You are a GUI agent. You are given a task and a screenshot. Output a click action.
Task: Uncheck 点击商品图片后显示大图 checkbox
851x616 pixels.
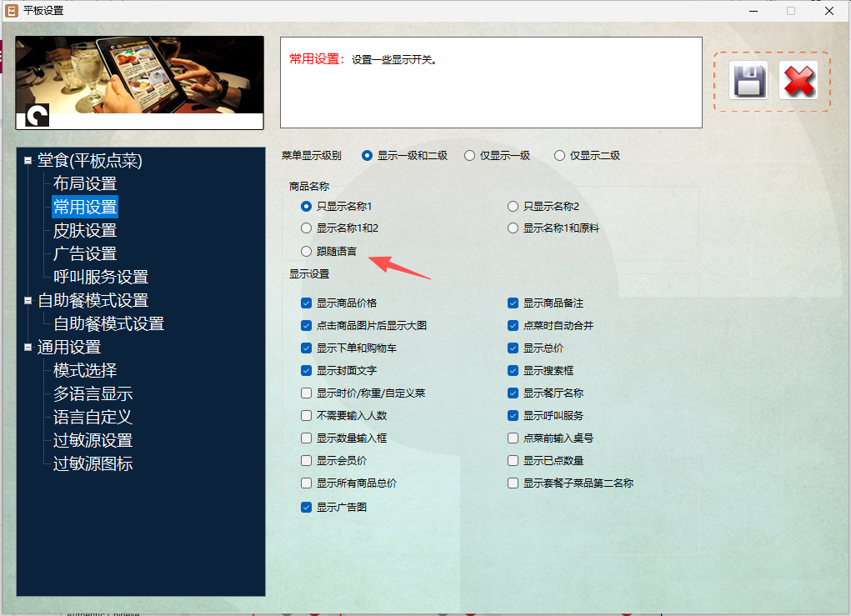click(x=306, y=326)
